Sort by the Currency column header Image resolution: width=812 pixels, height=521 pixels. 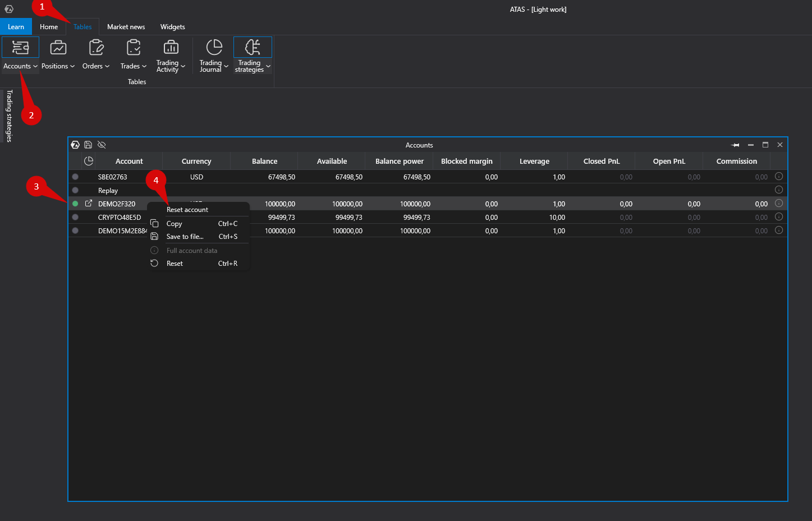(x=196, y=161)
